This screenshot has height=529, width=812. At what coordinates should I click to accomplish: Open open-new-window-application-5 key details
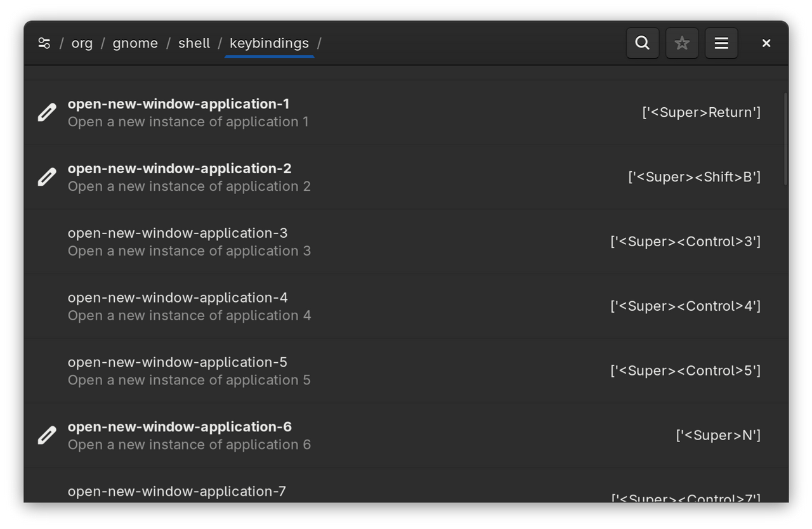[178, 363]
